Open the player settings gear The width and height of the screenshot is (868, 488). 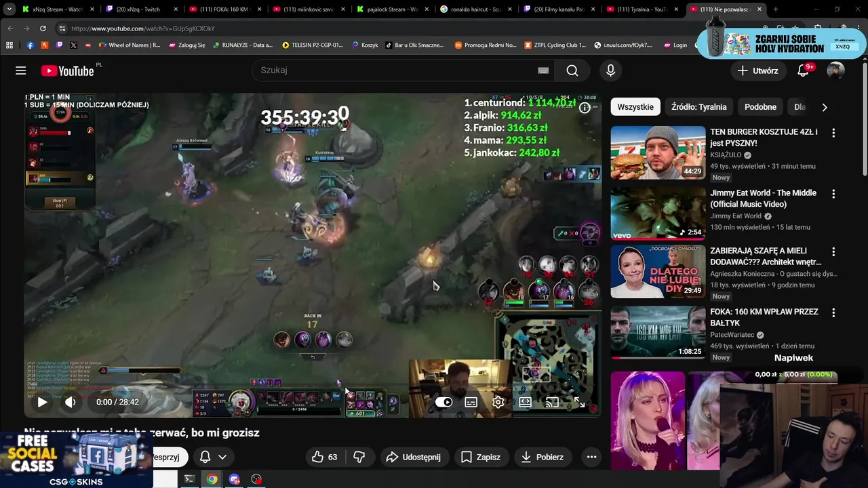[498, 402]
